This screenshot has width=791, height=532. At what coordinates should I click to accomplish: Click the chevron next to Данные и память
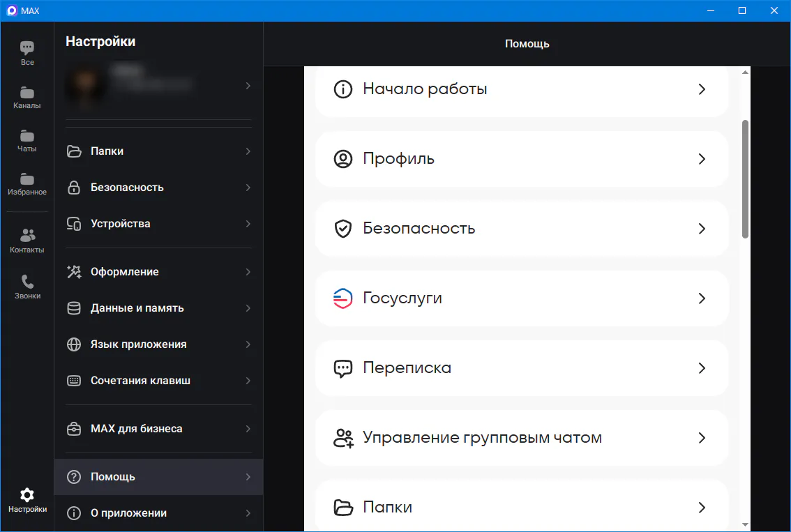(248, 308)
